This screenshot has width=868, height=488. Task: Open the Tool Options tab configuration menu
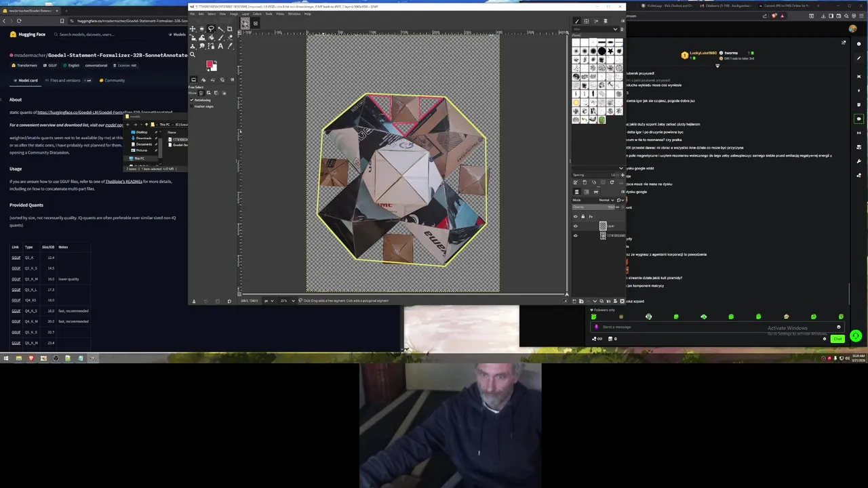(232, 79)
